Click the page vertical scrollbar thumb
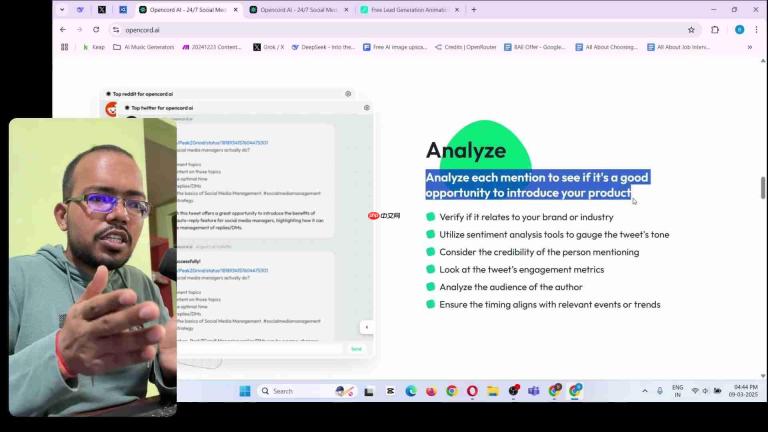This screenshot has width=768, height=432. (x=763, y=188)
